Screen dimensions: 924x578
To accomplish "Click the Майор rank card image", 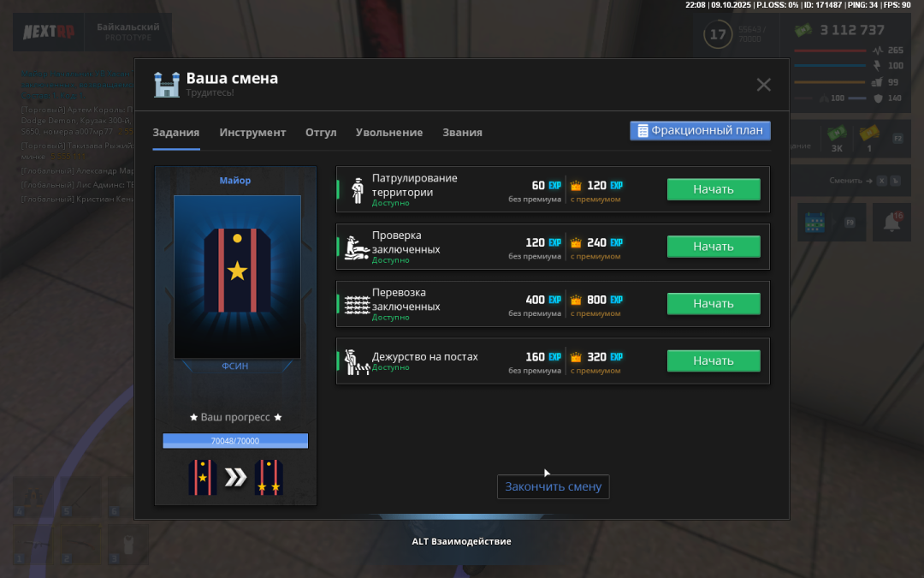I will pos(237,276).
